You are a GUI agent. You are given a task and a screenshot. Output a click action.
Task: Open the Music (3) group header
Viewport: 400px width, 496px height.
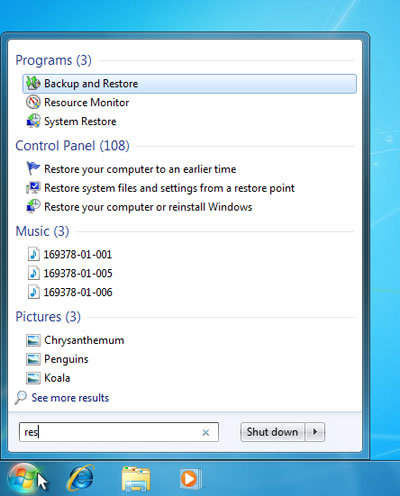coord(42,231)
